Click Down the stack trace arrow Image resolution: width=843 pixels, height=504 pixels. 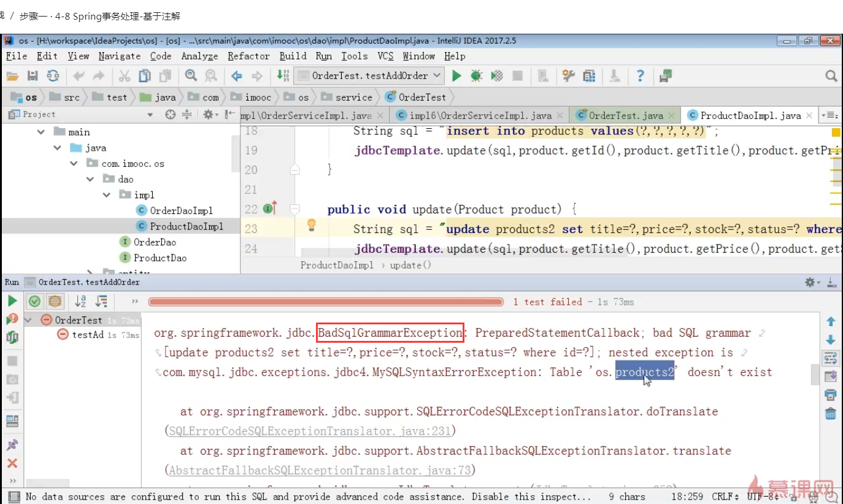831,340
